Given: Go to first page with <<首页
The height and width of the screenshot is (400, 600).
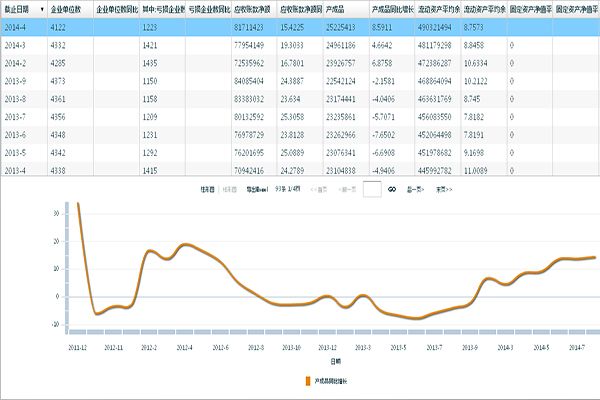Looking at the screenshot, I should pos(318,189).
